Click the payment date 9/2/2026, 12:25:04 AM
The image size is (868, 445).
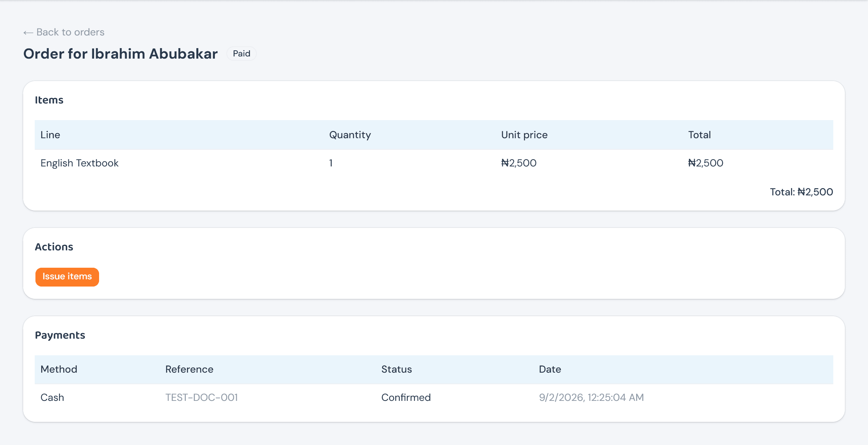591,398
